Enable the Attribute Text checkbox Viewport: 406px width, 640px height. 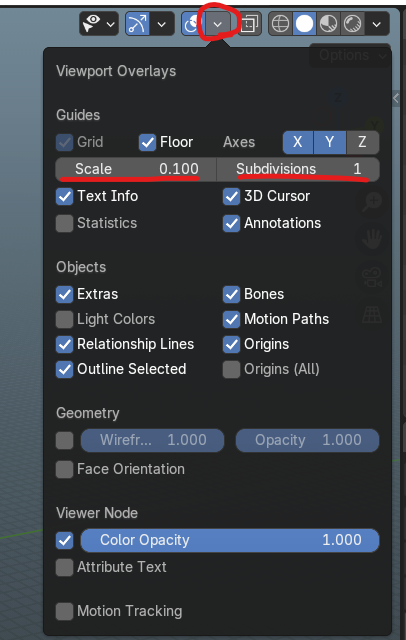(64, 567)
